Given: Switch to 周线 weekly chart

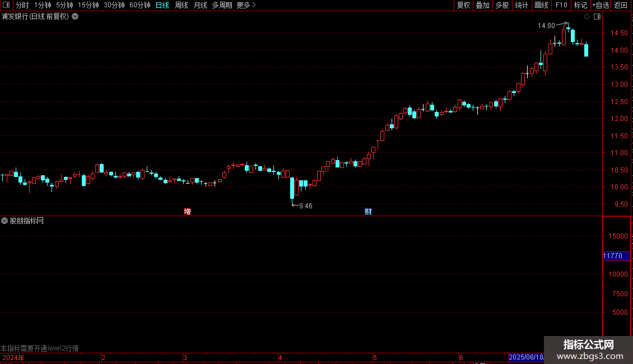Looking at the screenshot, I should point(181,5).
